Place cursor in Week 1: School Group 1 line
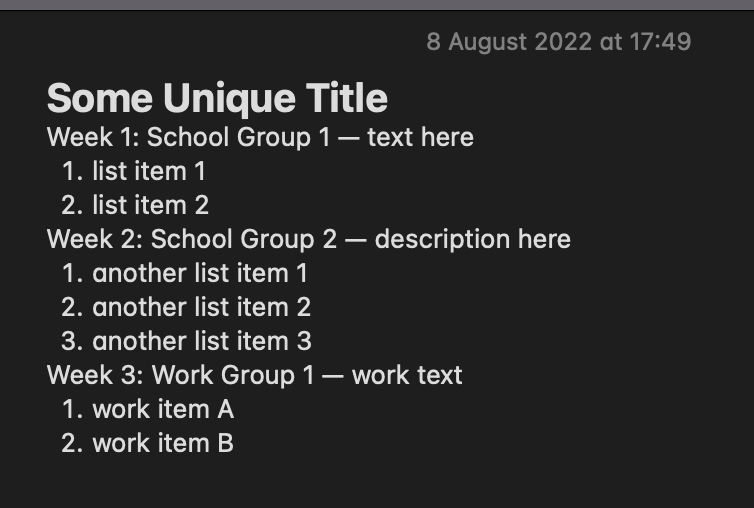Viewport: 754px width, 508px height. [260, 138]
